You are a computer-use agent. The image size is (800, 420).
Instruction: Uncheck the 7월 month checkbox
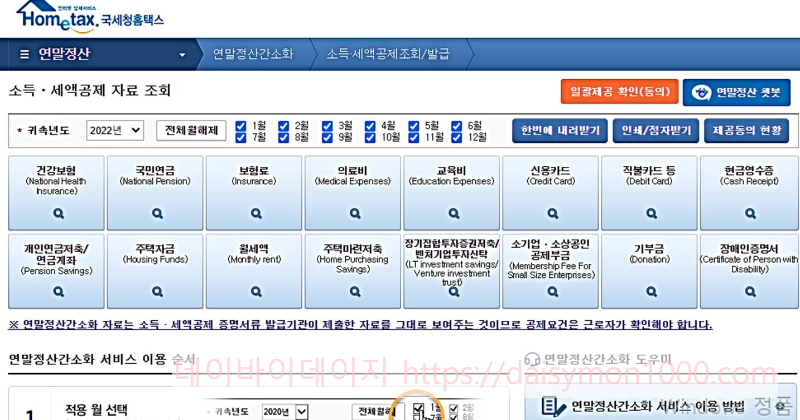[241, 138]
